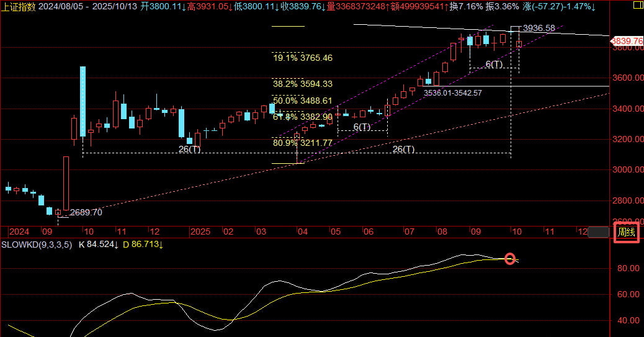
Task: Click the tall cyan candle reaching near 3700
Action: point(83,99)
